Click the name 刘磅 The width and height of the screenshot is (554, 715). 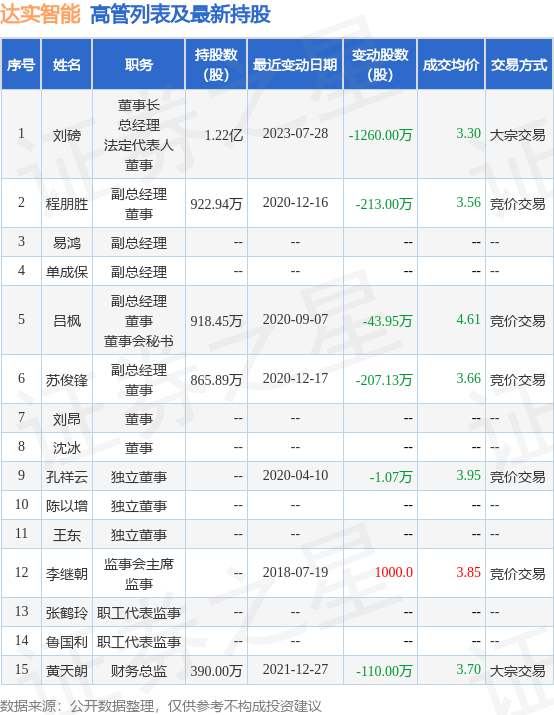[67, 135]
